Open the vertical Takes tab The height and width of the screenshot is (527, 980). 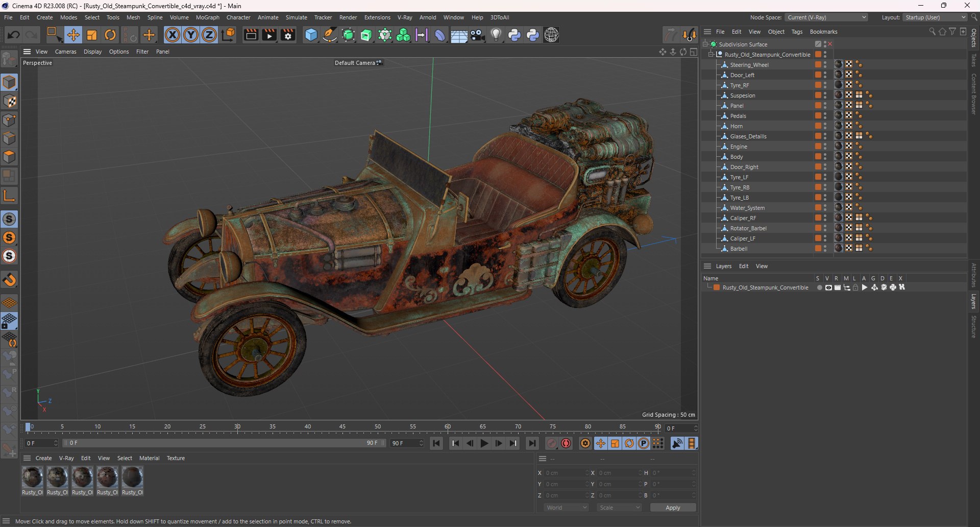974,60
